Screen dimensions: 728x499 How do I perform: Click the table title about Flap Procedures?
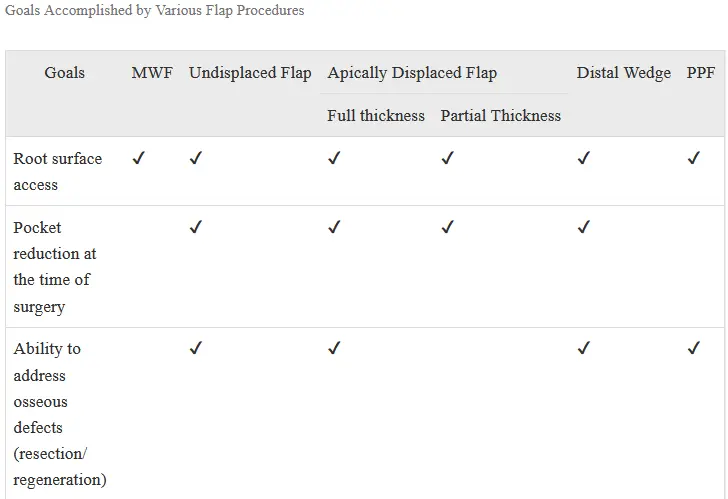point(155,10)
